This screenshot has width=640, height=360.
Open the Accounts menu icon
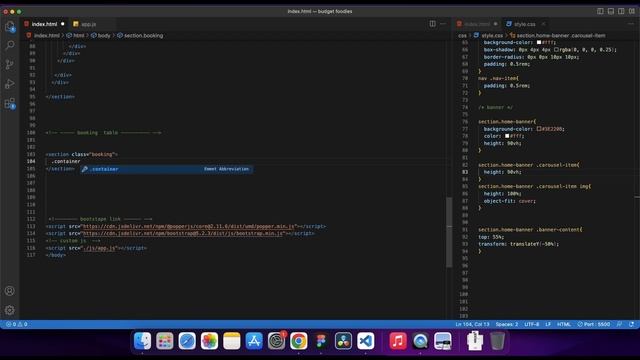tap(10, 291)
